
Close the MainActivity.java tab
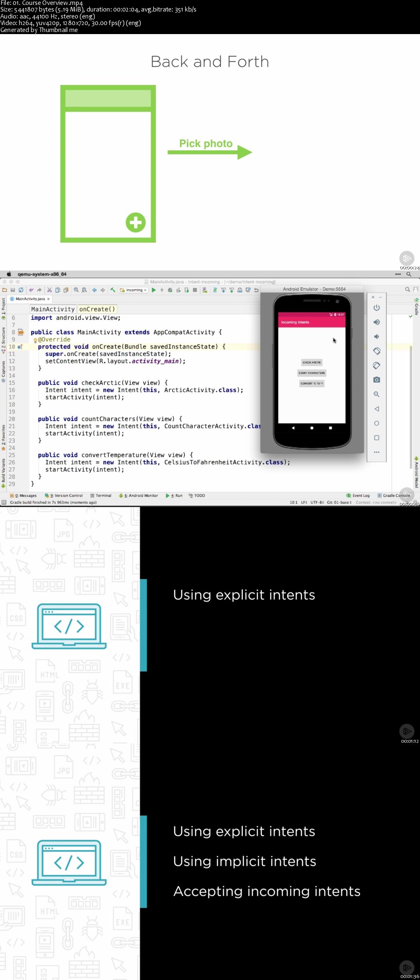48,299
